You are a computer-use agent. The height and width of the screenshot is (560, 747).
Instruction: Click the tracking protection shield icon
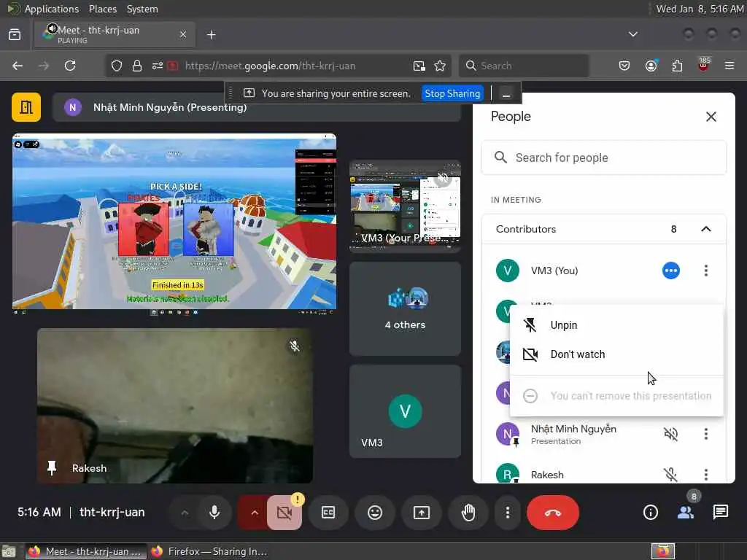[x=117, y=66]
